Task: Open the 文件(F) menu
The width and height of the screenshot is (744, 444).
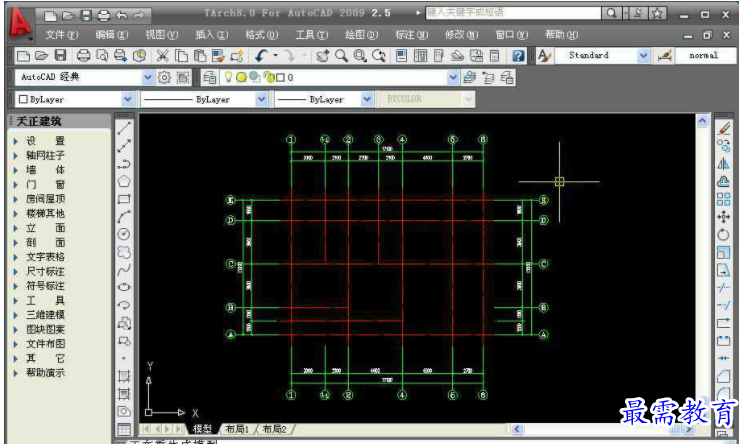Action: pos(62,35)
